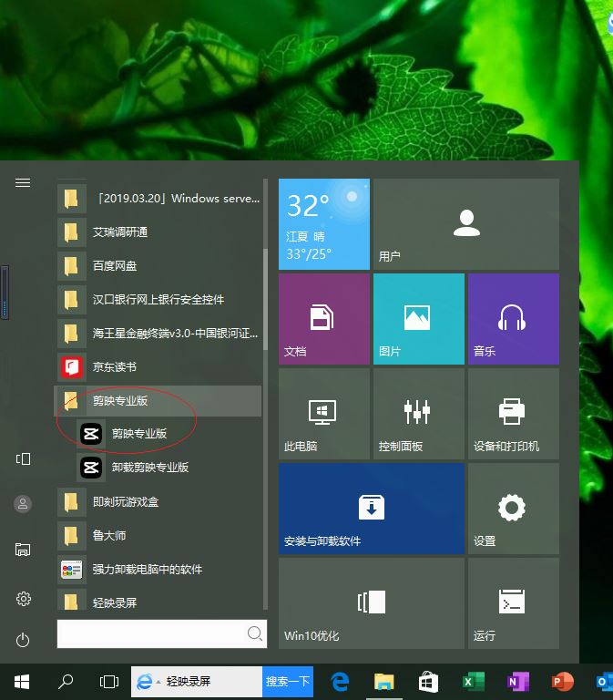Image resolution: width=613 pixels, height=700 pixels.
Task: Open the 安装与卸载软件 tile
Action: [x=372, y=509]
